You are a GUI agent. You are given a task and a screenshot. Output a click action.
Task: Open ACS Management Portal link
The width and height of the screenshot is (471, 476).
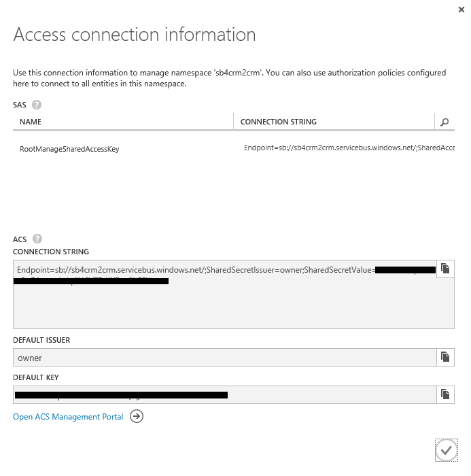[x=68, y=417]
